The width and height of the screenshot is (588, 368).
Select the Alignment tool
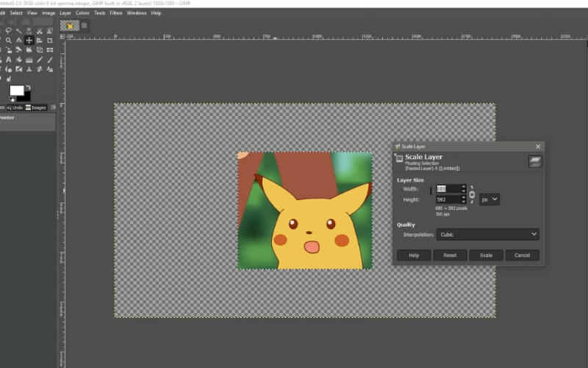(x=40, y=40)
